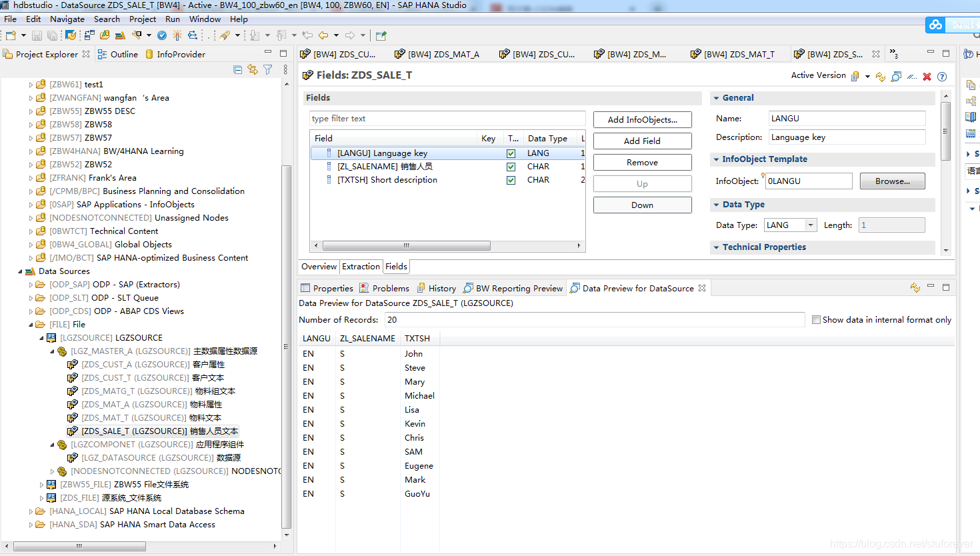Open the Navigate menu

pyautogui.click(x=67, y=19)
